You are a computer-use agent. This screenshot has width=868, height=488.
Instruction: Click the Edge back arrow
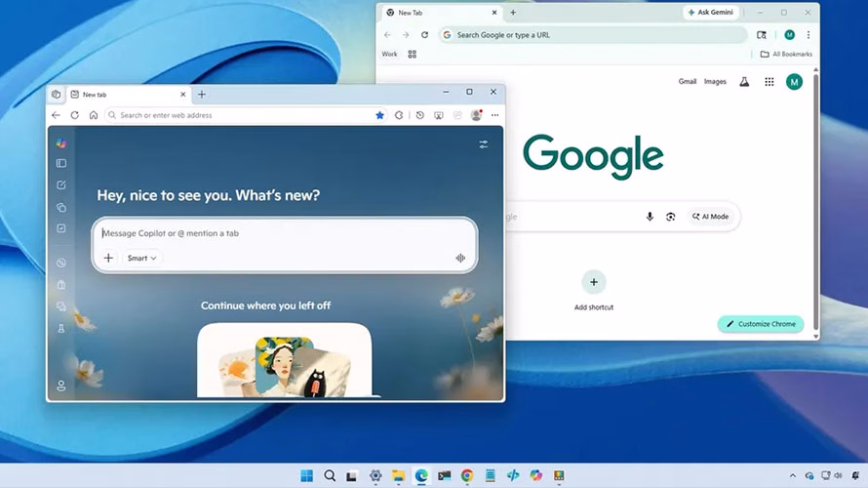[56, 115]
